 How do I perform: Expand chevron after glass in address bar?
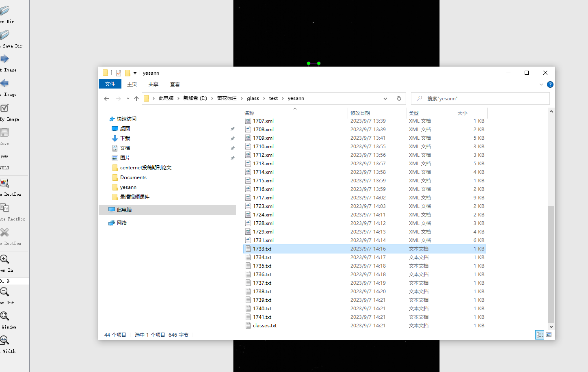[264, 98]
